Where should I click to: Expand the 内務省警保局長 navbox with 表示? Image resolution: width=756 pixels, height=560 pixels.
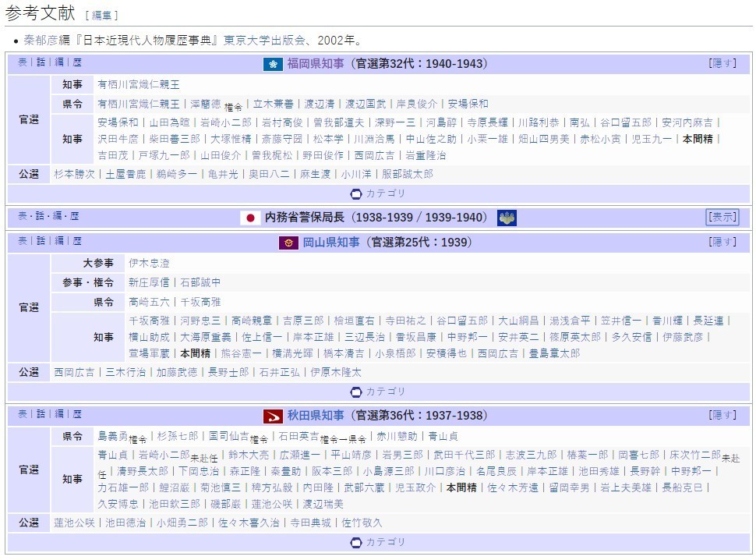click(x=722, y=218)
